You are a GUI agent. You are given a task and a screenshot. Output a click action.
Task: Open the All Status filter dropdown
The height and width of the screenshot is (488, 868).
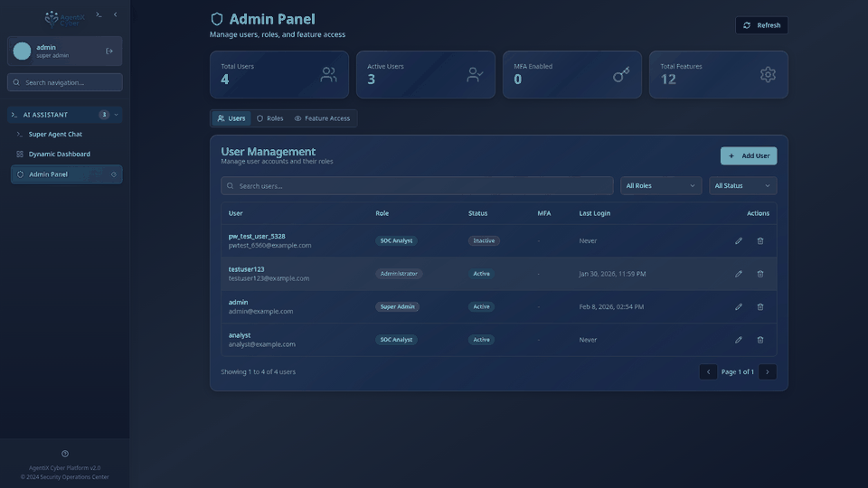click(x=742, y=186)
